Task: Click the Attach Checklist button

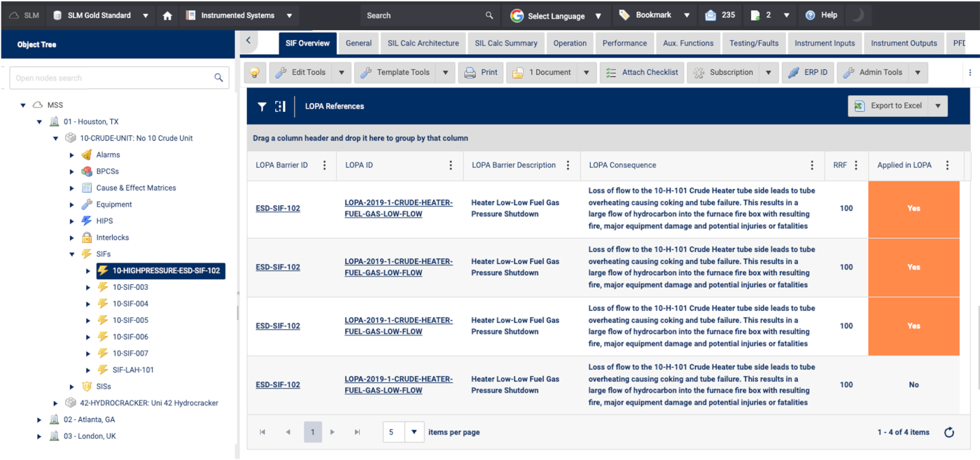Action: (x=642, y=72)
